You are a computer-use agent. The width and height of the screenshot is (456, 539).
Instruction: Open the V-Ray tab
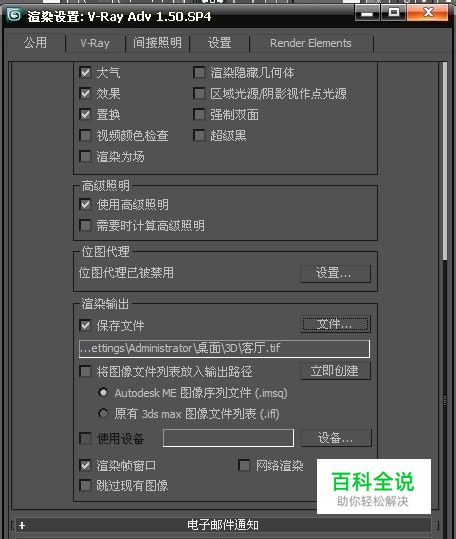point(95,43)
